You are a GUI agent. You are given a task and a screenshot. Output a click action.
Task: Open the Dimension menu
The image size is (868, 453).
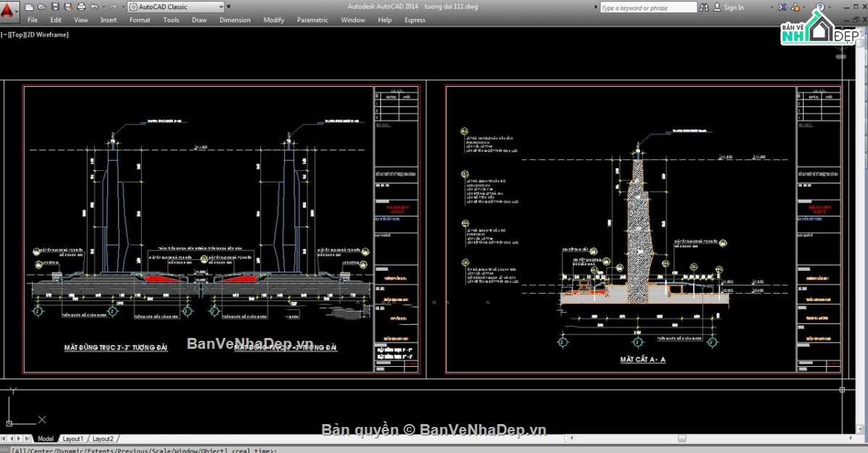[x=235, y=20]
